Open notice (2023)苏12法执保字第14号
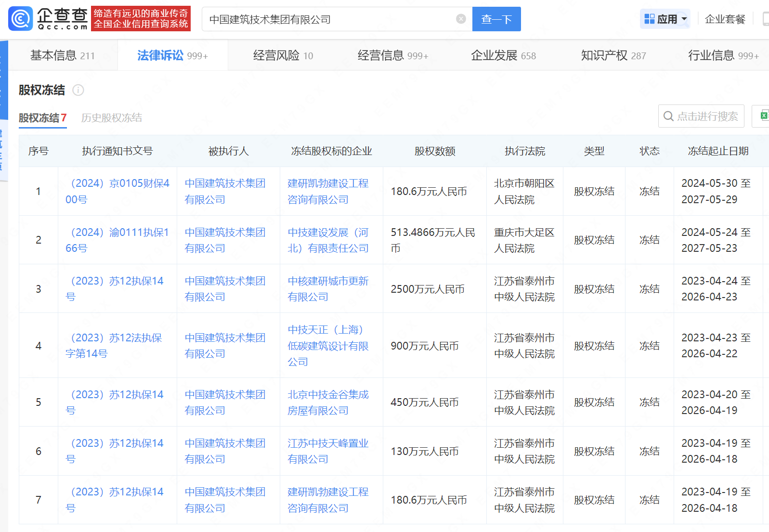The height and width of the screenshot is (532, 769). pyautogui.click(x=114, y=346)
